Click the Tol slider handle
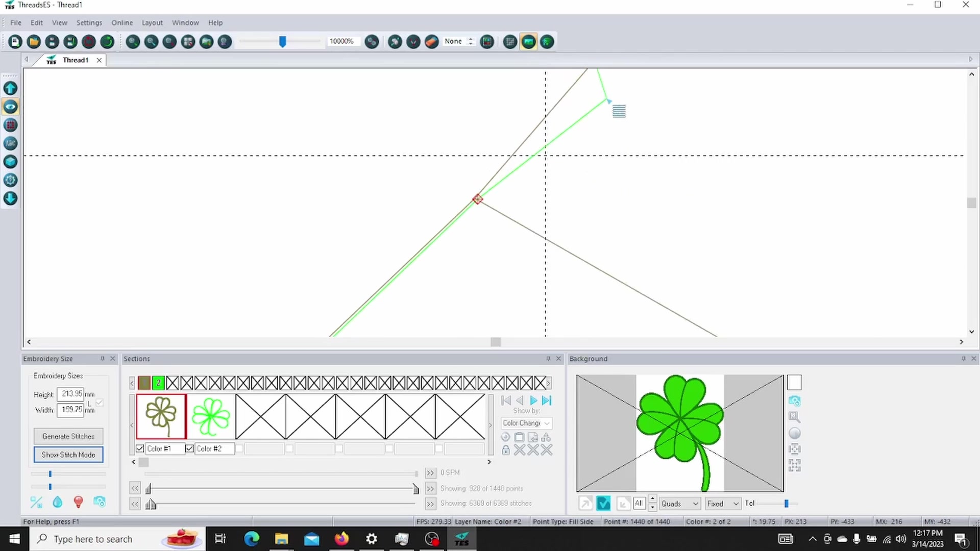 click(787, 504)
